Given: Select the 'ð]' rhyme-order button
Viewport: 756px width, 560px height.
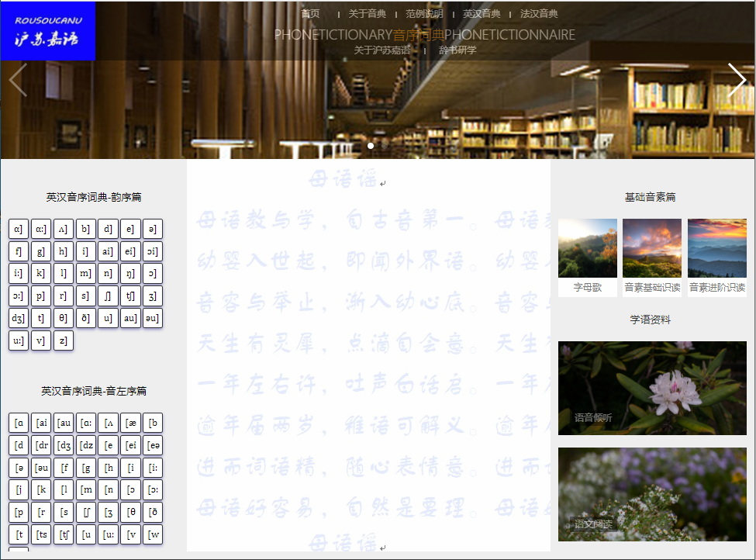Looking at the screenshot, I should (x=85, y=318).
